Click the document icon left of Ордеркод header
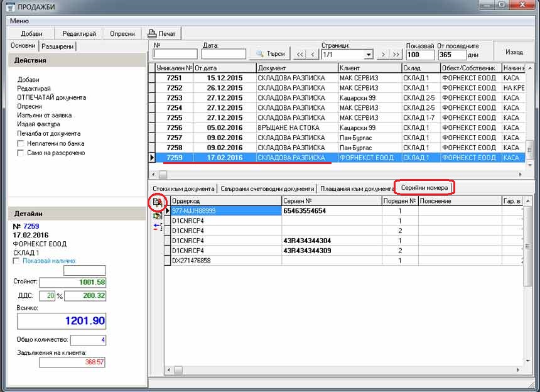The image size is (540, 392). point(158,202)
